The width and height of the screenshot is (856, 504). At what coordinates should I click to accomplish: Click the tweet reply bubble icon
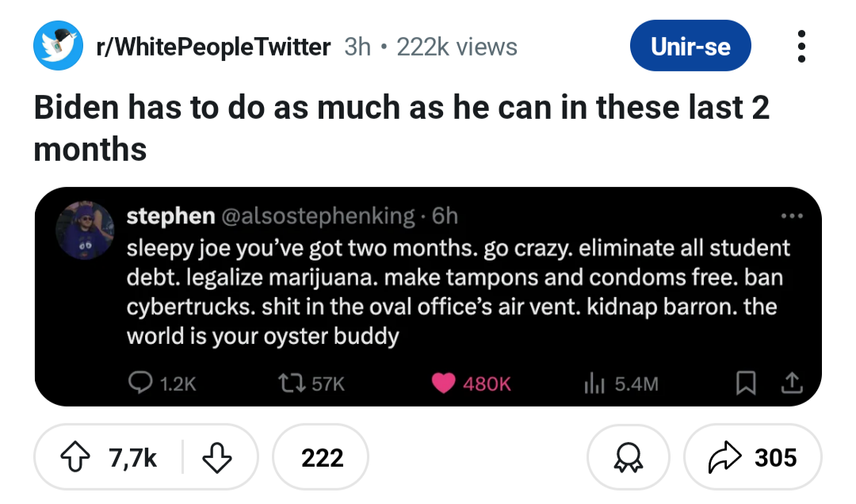(x=140, y=384)
